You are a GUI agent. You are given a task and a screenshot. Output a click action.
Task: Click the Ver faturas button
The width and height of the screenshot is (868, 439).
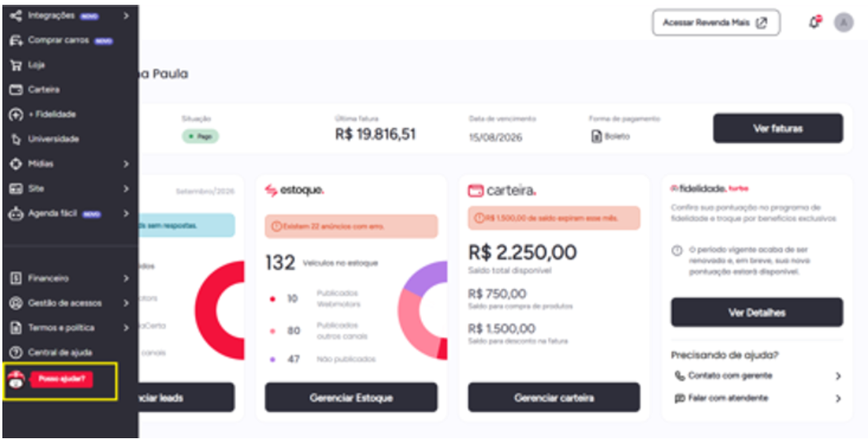(778, 129)
